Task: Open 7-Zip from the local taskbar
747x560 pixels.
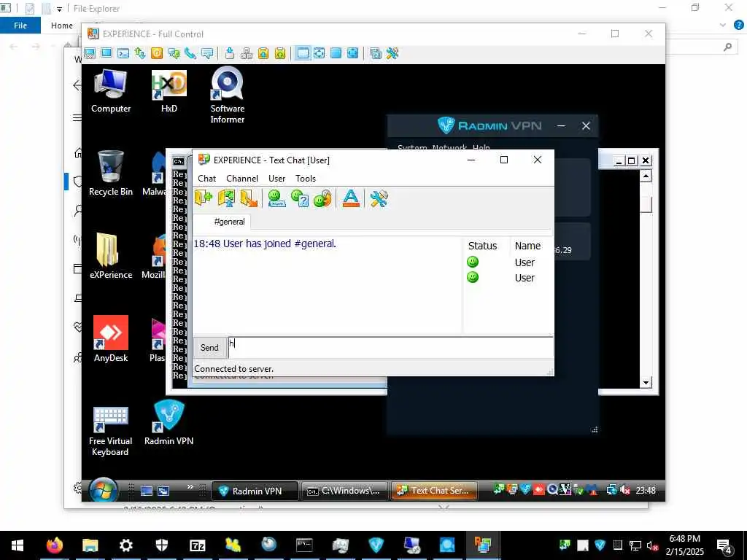Action: coord(197,545)
